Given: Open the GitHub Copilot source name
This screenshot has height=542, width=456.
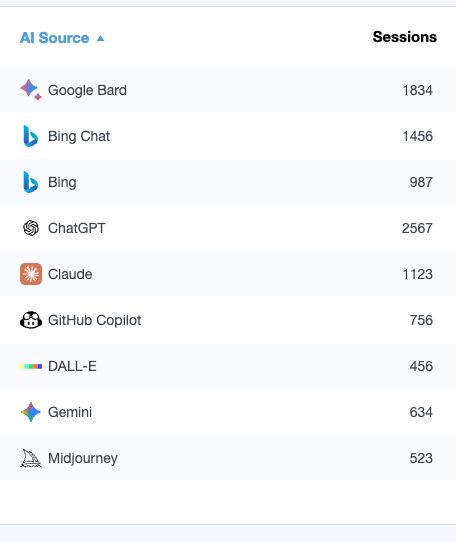Looking at the screenshot, I should pos(94,320).
